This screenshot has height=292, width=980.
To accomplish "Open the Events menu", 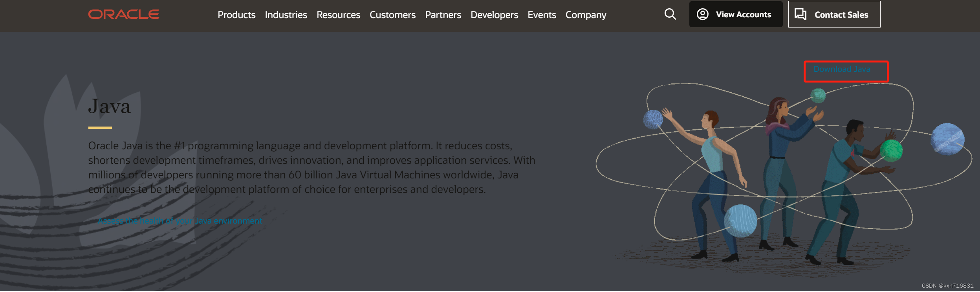I will pyautogui.click(x=542, y=15).
